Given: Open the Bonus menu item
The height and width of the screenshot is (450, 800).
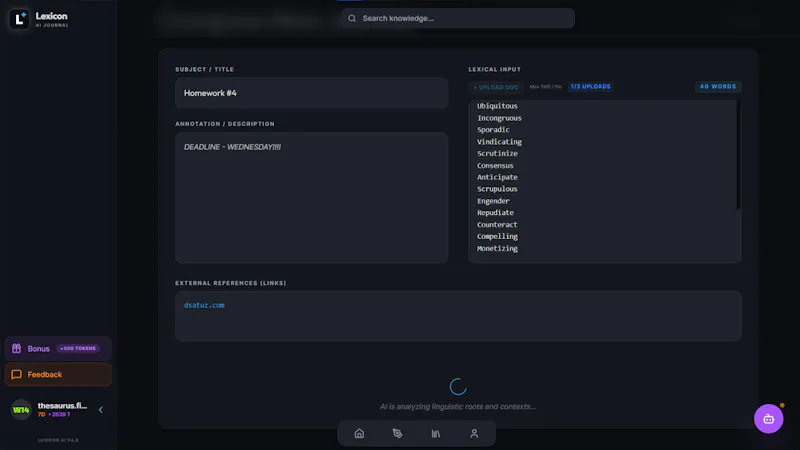Looking at the screenshot, I should point(58,348).
